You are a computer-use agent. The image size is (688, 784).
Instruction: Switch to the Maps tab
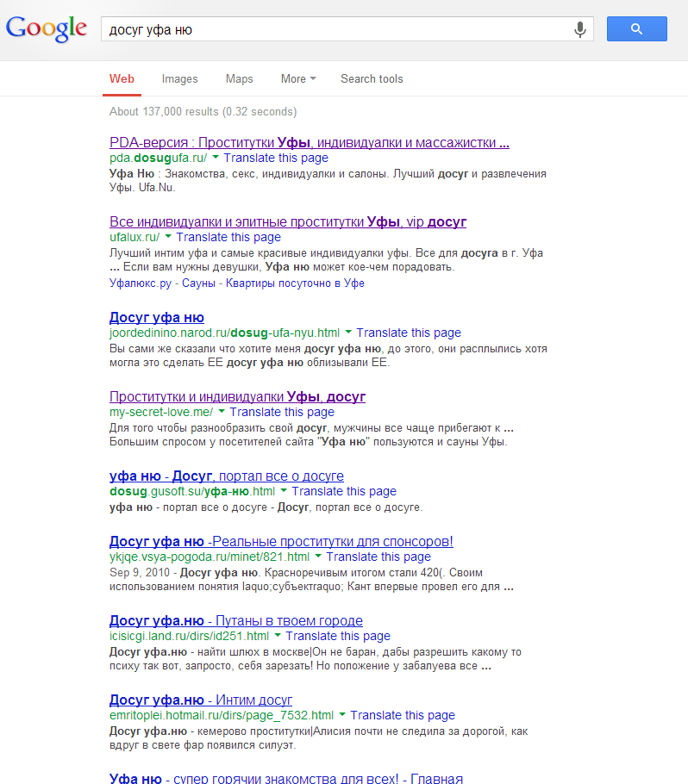click(x=239, y=79)
